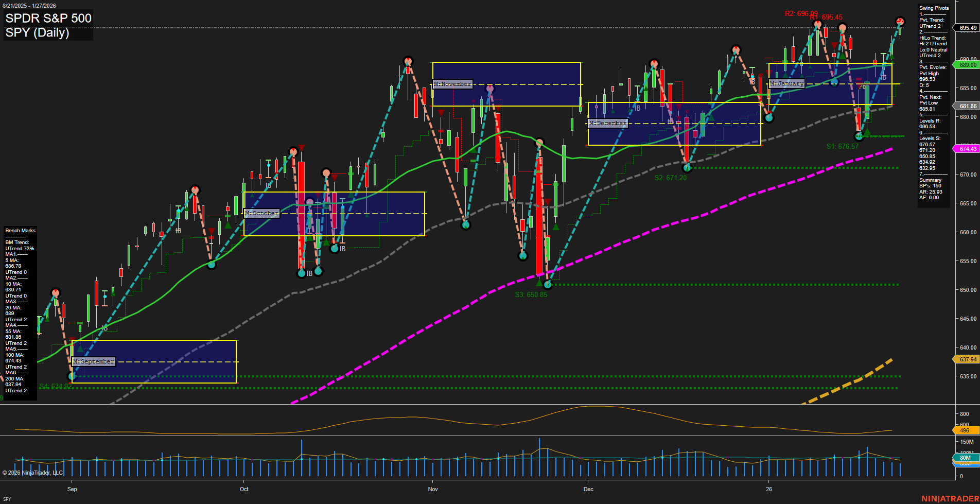Click the SPDR S&P 500 chart title
Screen dimensions: 980x504
pyautogui.click(x=48, y=19)
